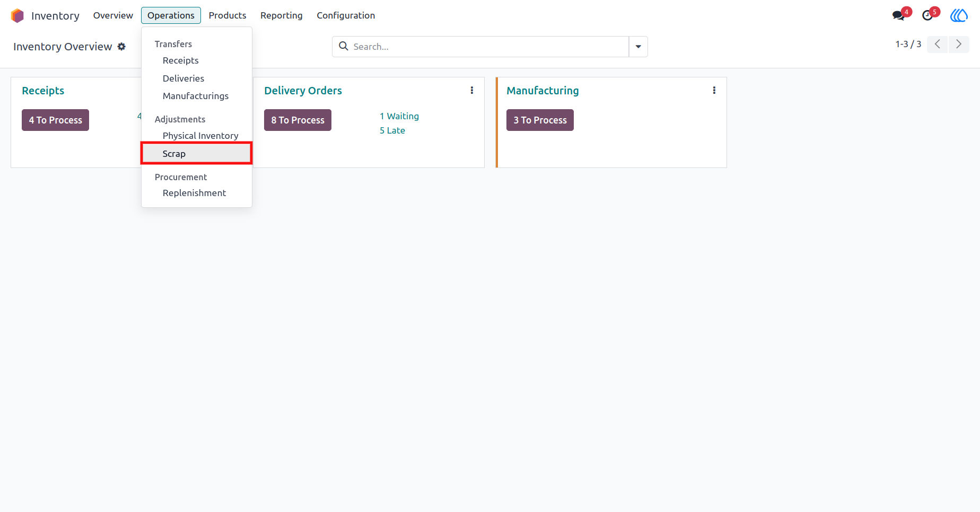The width and height of the screenshot is (980, 512).
Task: Open the settings gear beside Inventory Overview
Action: coord(121,47)
